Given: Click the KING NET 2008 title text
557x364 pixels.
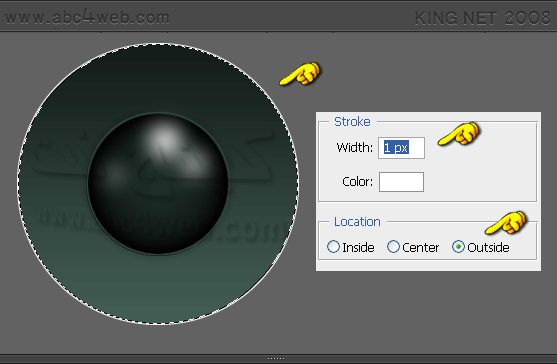Looking at the screenshot, I should point(482,18).
